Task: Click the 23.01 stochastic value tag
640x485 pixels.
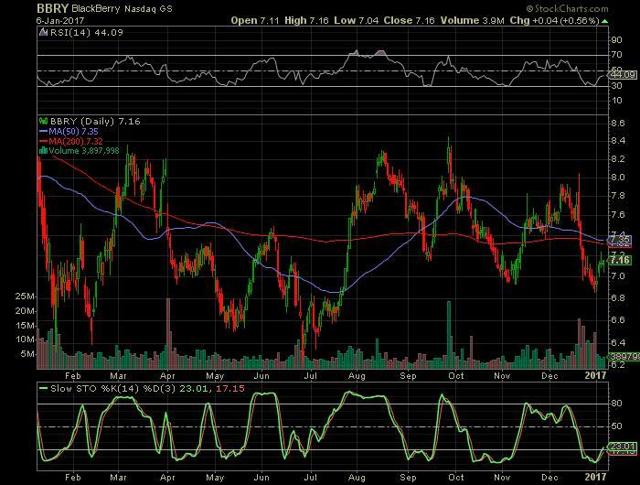Action: (622, 447)
